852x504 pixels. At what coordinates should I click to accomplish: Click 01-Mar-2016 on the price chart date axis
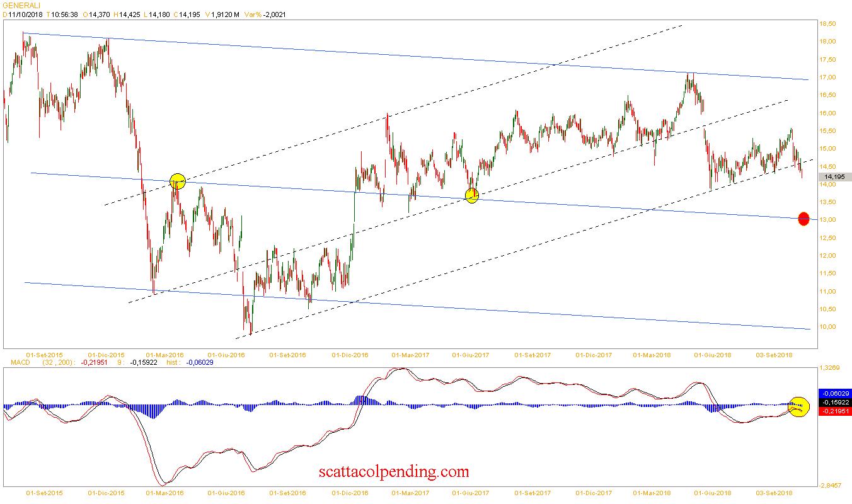[x=165, y=355]
